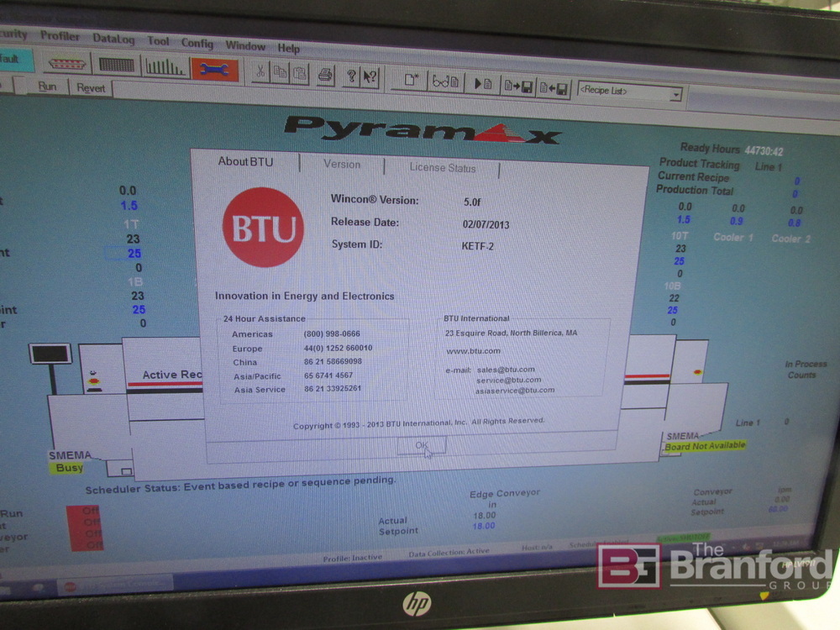Open the dark grid display toolbar icon
This screenshot has height=630, width=840.
pyautogui.click(x=116, y=66)
